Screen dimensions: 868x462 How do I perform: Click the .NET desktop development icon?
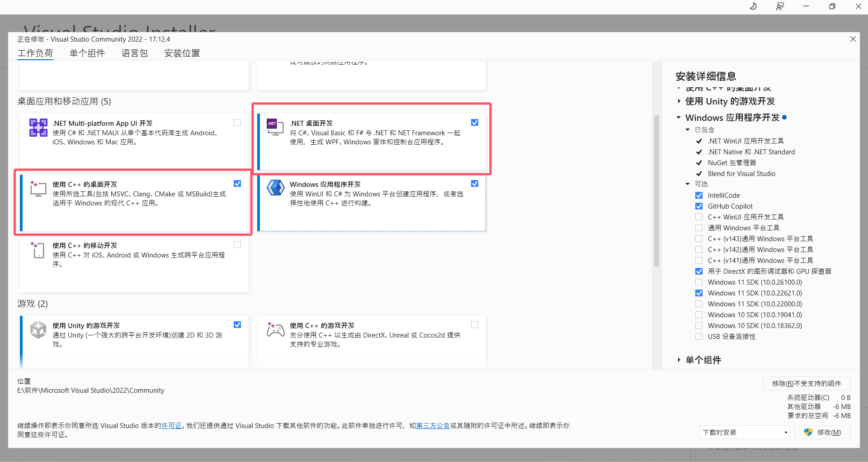click(275, 127)
